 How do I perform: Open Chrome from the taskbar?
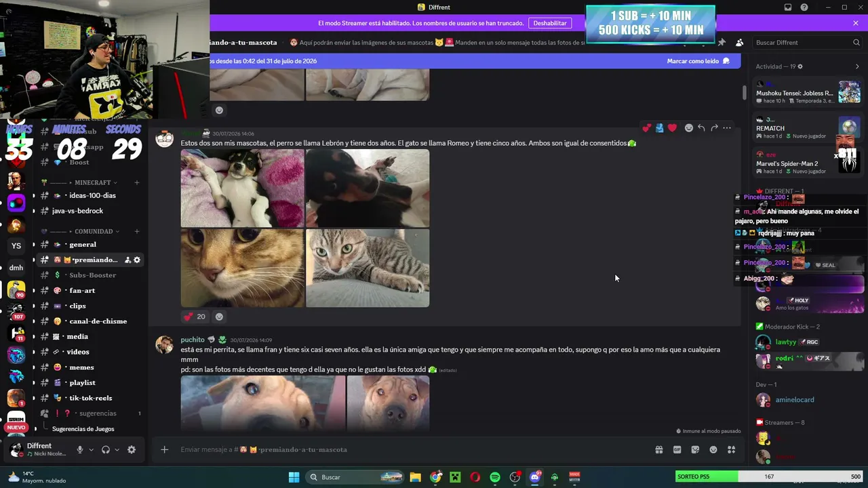[x=435, y=477]
